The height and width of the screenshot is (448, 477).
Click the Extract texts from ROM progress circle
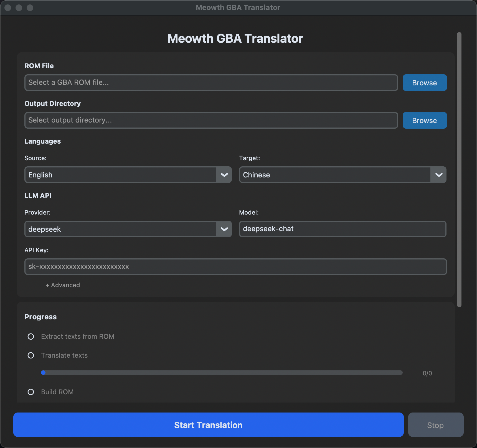coord(31,337)
